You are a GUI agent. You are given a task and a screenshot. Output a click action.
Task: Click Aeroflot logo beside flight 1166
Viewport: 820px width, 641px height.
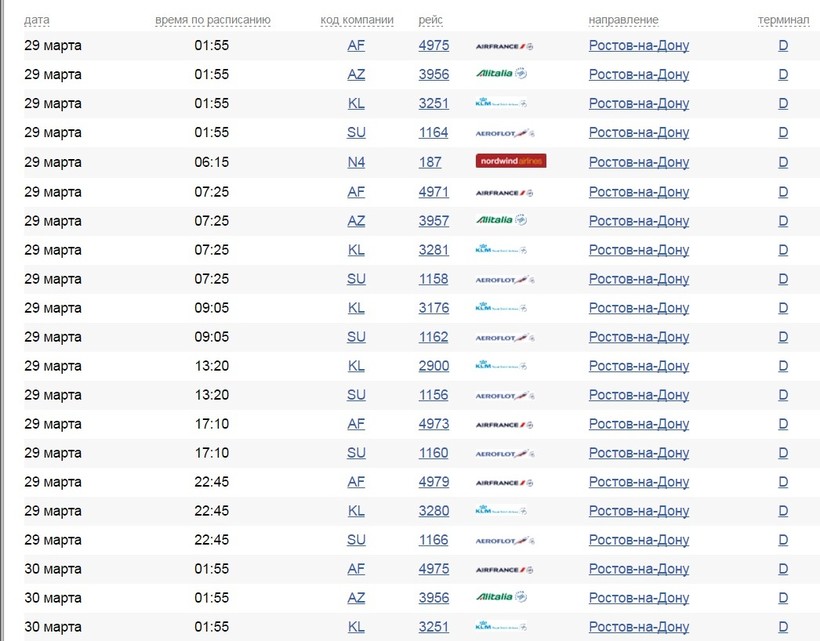[505, 541]
